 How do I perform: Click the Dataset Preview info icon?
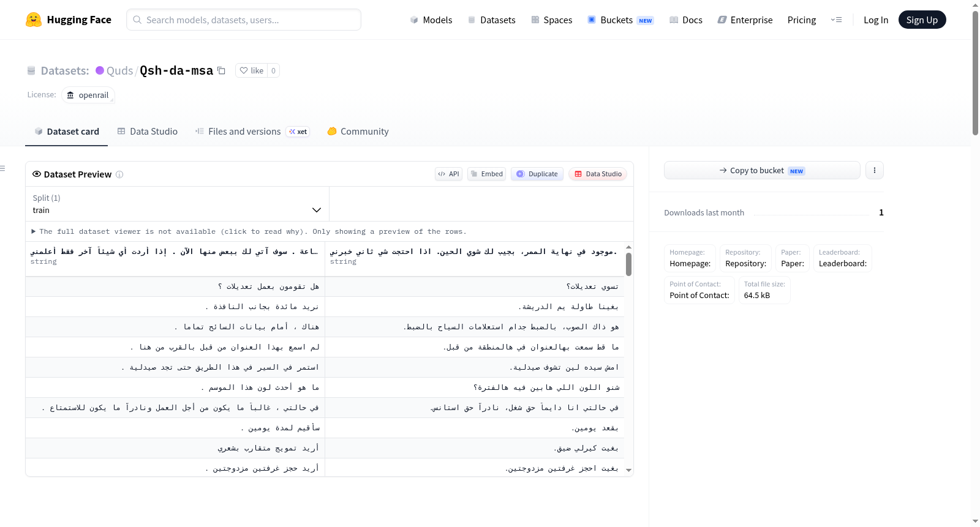pyautogui.click(x=119, y=174)
